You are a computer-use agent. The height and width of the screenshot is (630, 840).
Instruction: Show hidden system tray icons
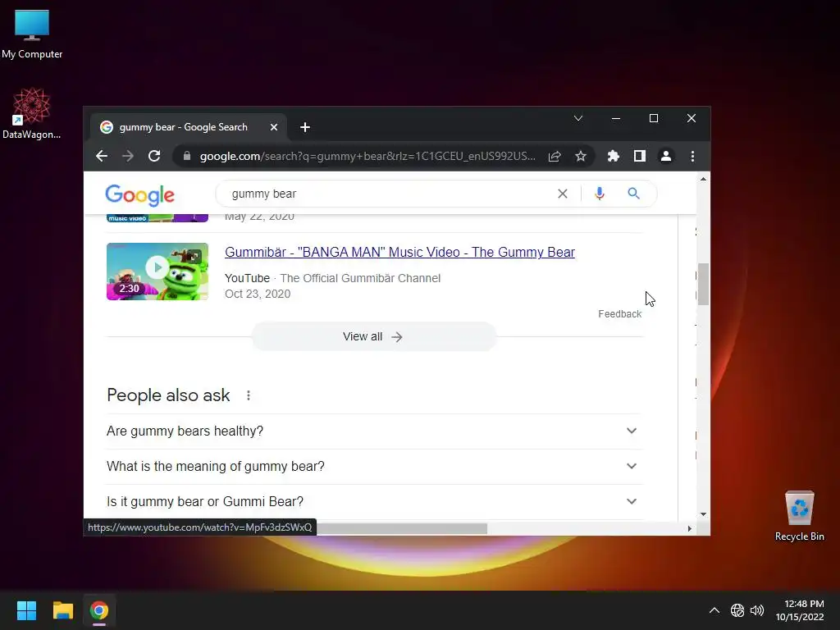click(x=714, y=610)
